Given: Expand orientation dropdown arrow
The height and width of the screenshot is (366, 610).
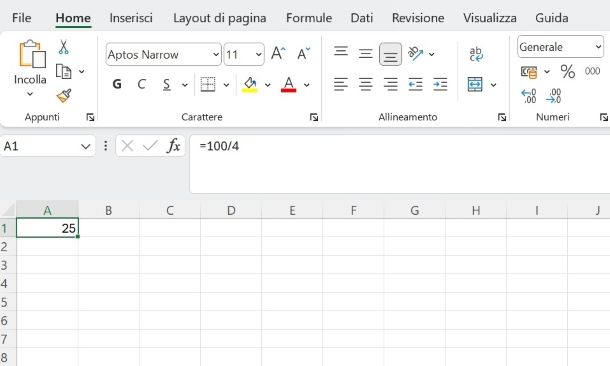Looking at the screenshot, I should (431, 54).
